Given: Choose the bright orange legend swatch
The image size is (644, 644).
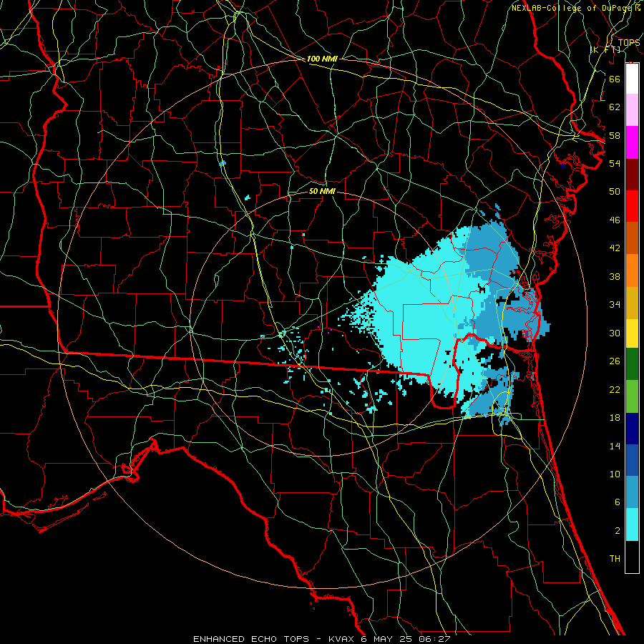Looking at the screenshot, I should click(632, 270).
